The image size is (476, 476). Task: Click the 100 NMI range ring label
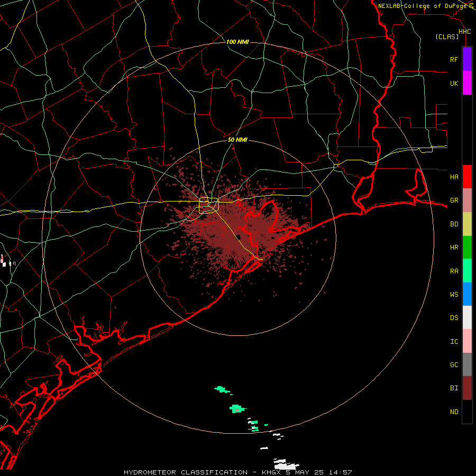237,42
